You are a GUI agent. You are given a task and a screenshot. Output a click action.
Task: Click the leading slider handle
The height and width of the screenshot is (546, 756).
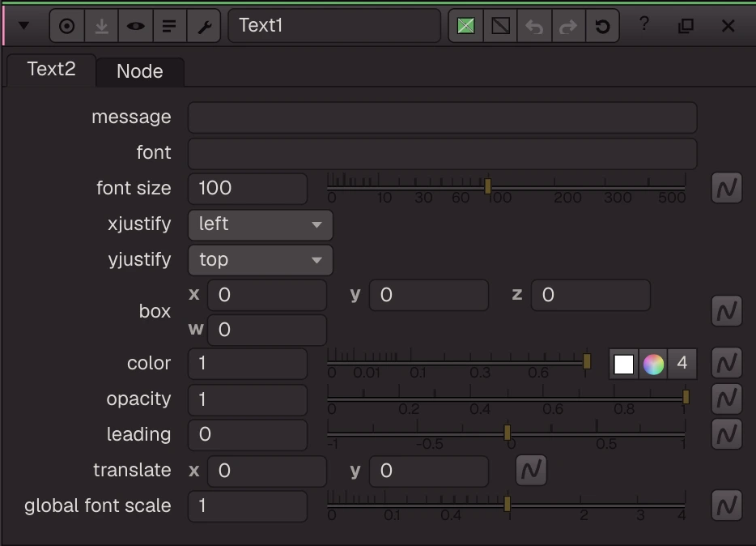click(x=508, y=432)
